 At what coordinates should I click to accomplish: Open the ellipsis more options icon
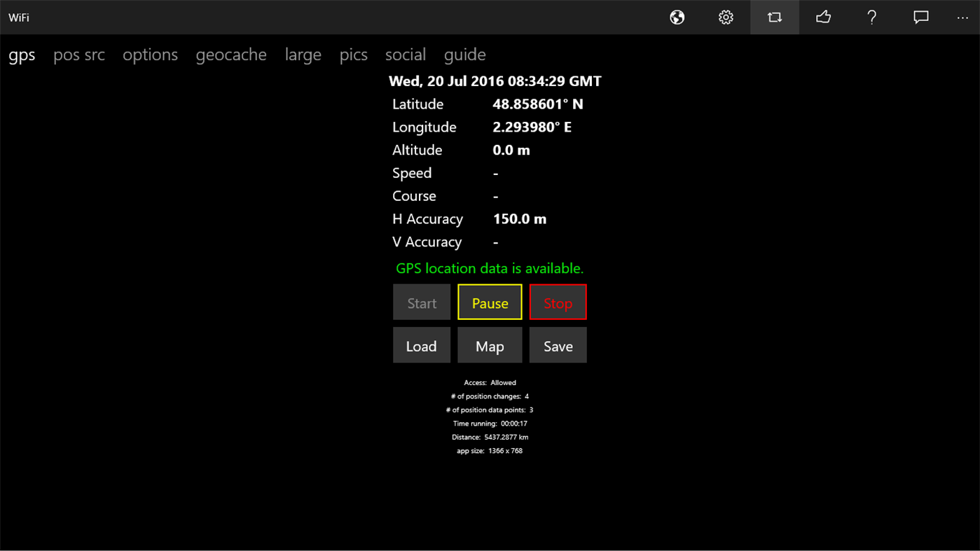[962, 17]
